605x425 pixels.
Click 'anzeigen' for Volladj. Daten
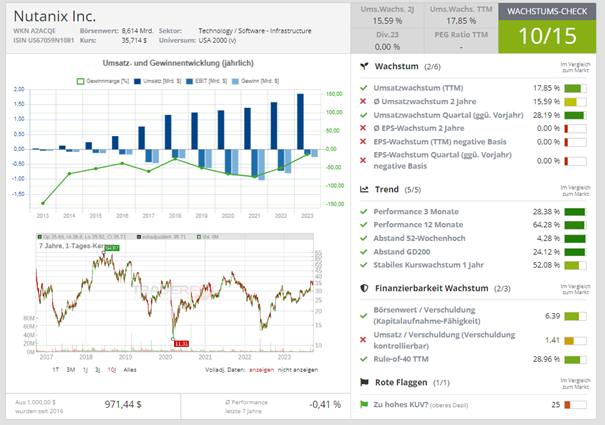point(261,370)
